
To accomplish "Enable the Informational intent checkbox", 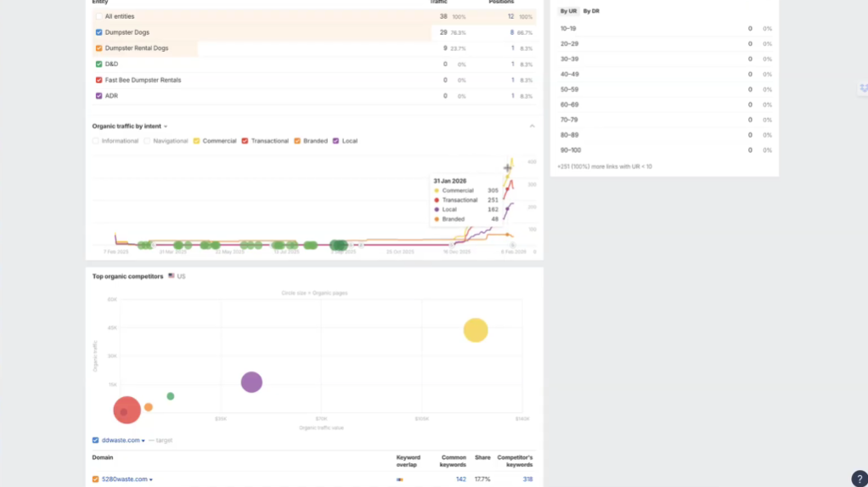I will tap(96, 141).
